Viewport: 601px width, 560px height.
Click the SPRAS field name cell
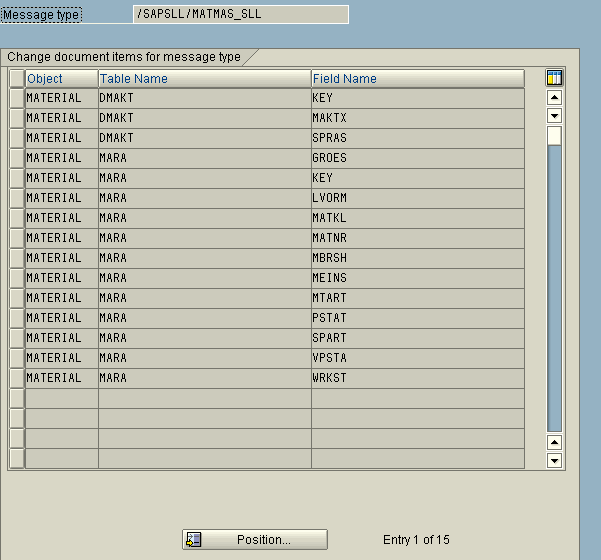pos(417,138)
